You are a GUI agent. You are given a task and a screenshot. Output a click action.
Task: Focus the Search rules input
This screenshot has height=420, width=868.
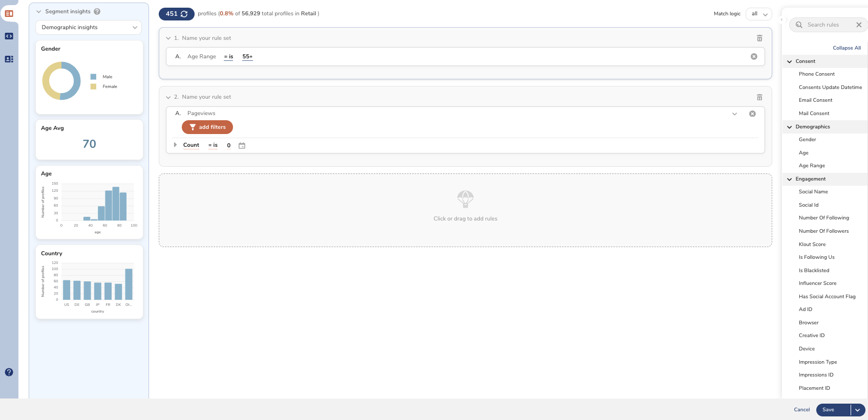(829, 25)
